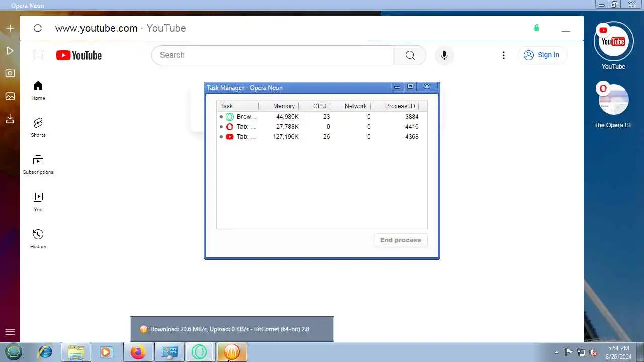Image resolution: width=644 pixels, height=362 pixels.
Task: Click the Sign in button
Action: click(542, 55)
